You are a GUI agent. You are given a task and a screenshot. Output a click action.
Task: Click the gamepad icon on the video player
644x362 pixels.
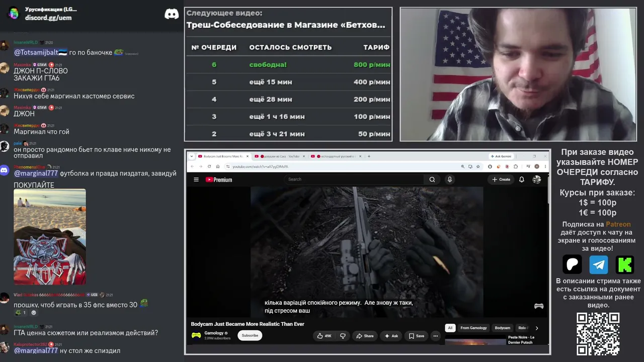tap(538, 306)
